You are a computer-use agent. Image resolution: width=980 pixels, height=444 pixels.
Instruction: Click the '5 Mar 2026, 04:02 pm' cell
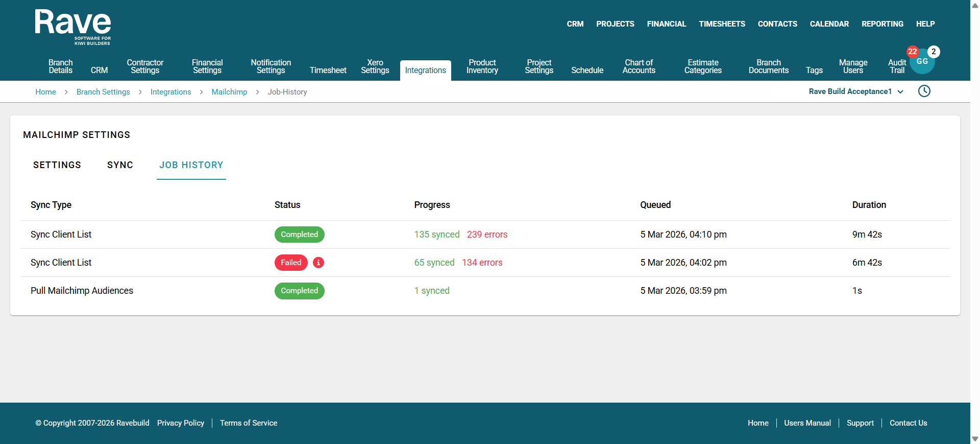(683, 263)
